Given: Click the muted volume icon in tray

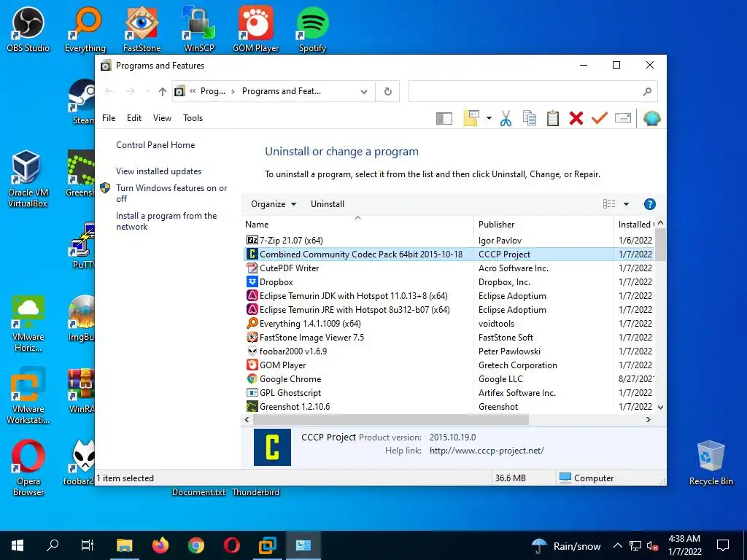Looking at the screenshot, I should (x=652, y=546).
